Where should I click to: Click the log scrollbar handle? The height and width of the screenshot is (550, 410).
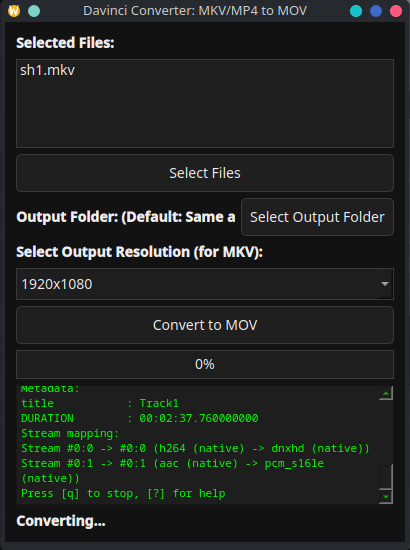pos(386,476)
